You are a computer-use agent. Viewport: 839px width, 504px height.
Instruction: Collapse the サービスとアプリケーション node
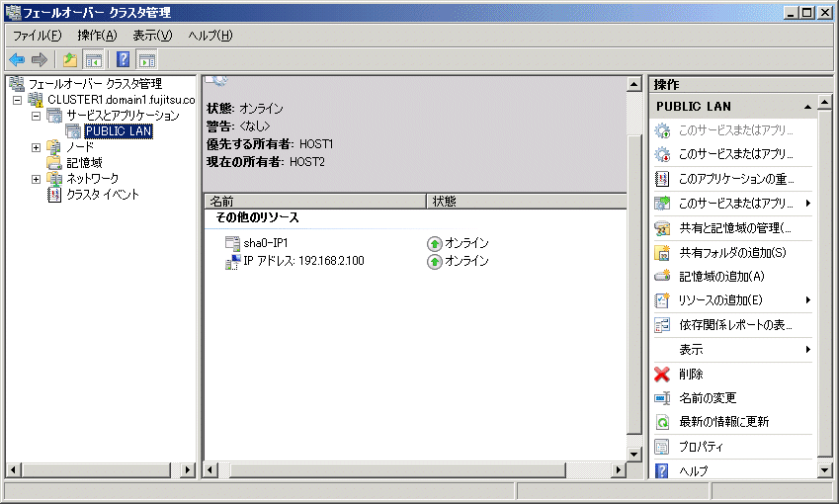(36, 116)
